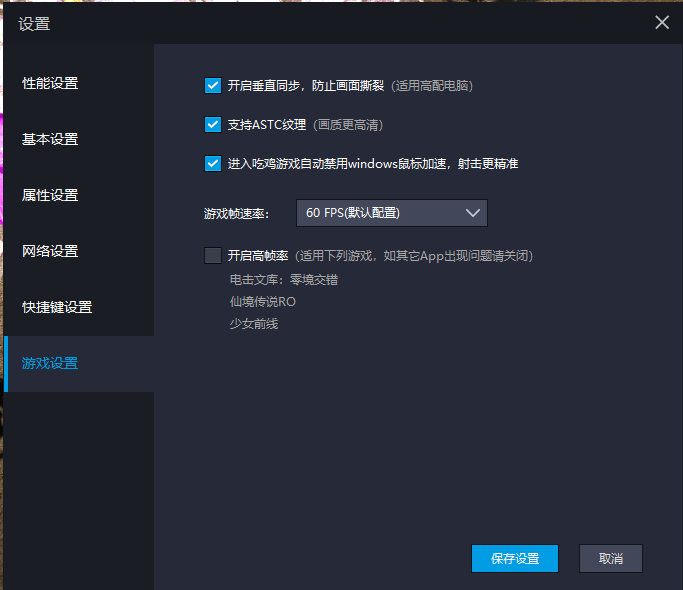Enable the 开启高帧率 checkbox
Viewport: 683px width, 590px height.
212,256
